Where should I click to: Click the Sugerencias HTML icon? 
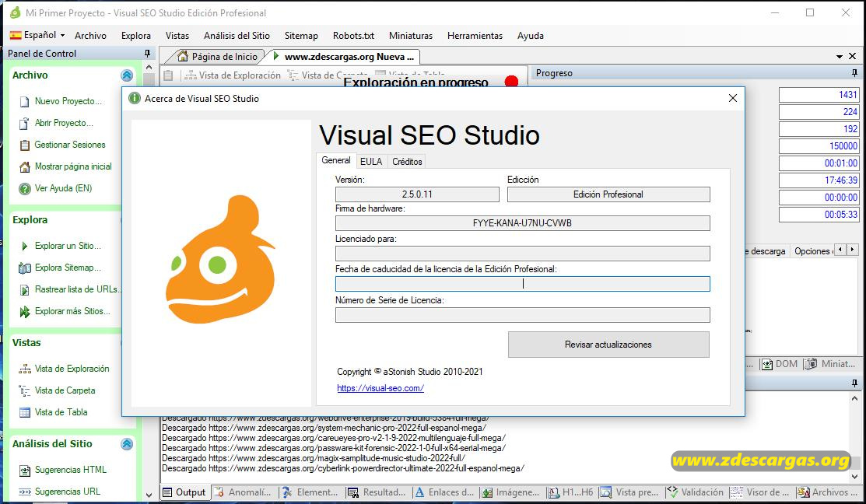(24, 471)
